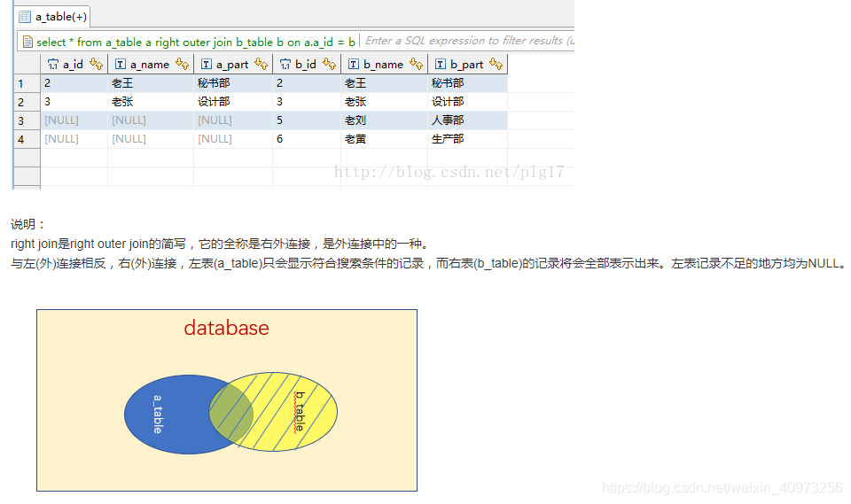Click the sort icon for a_part column

(x=261, y=64)
